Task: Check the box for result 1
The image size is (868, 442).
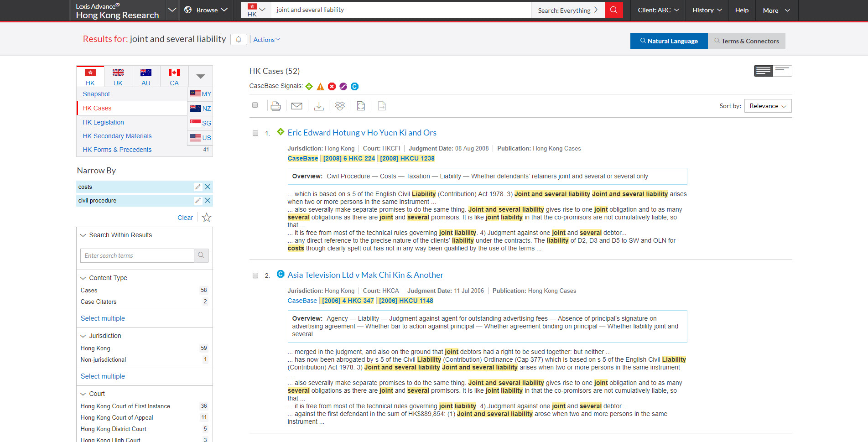Action: pos(255,133)
